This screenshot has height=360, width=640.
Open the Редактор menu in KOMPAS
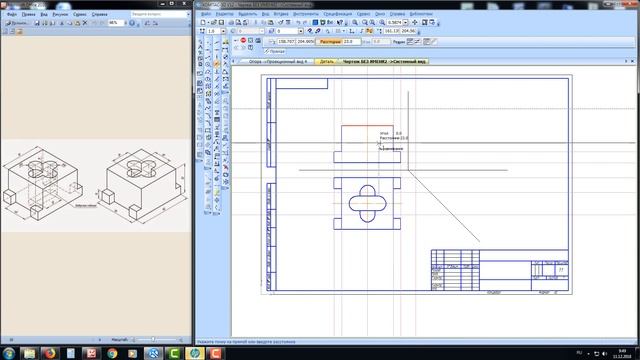(224, 14)
